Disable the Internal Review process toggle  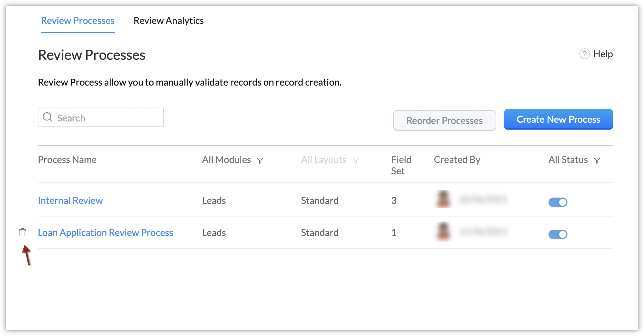tap(558, 202)
